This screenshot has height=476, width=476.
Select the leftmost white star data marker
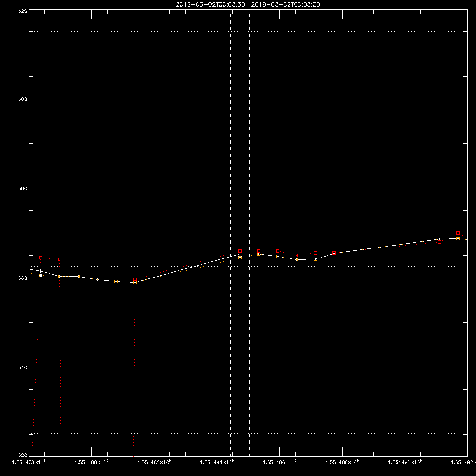40,275
